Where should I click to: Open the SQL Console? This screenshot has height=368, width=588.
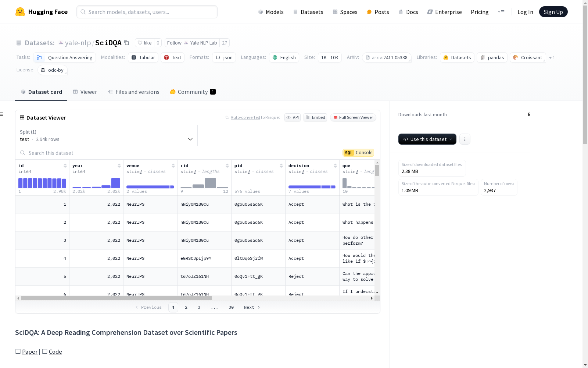tap(358, 153)
